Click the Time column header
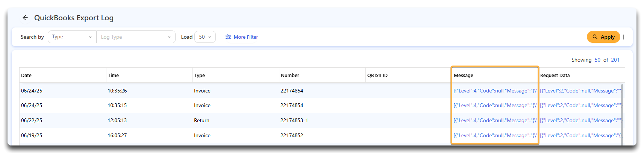This screenshot has height=153, width=644. [x=113, y=75]
